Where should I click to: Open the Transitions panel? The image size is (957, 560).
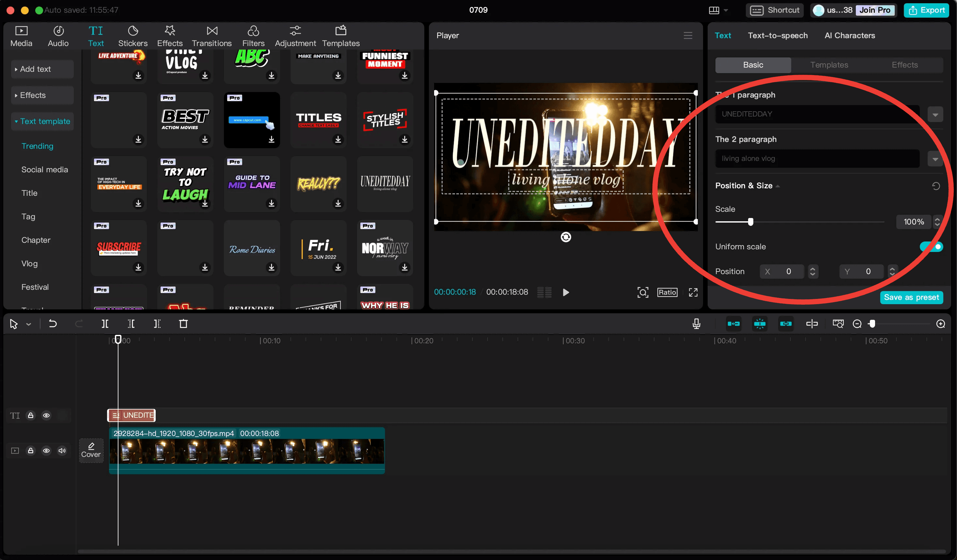pyautogui.click(x=212, y=36)
